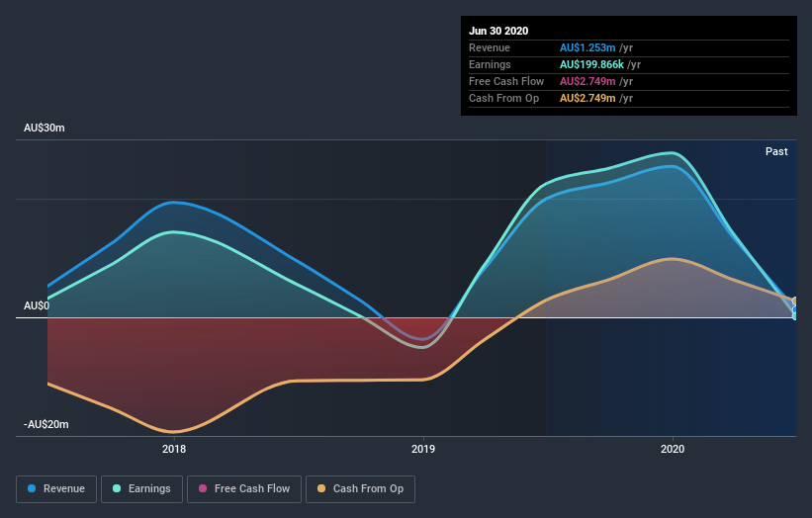This screenshot has height=518, width=812.
Task: Click the Past region label
Action: pos(776,151)
